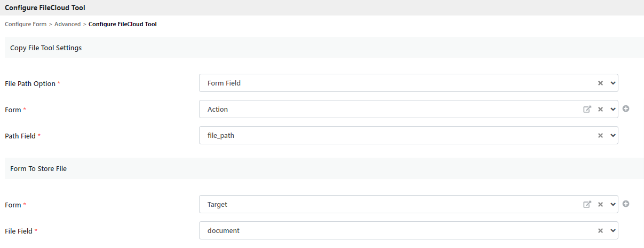
Task: Remove the file_path Path Field selection
Action: [600, 136]
